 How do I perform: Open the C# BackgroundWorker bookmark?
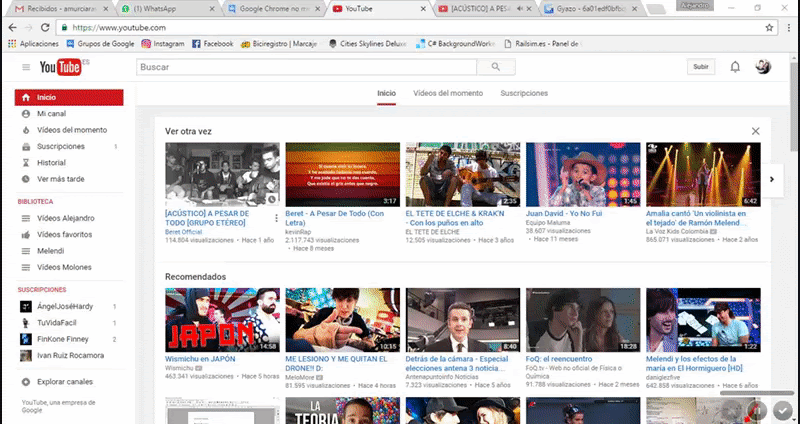pos(455,44)
